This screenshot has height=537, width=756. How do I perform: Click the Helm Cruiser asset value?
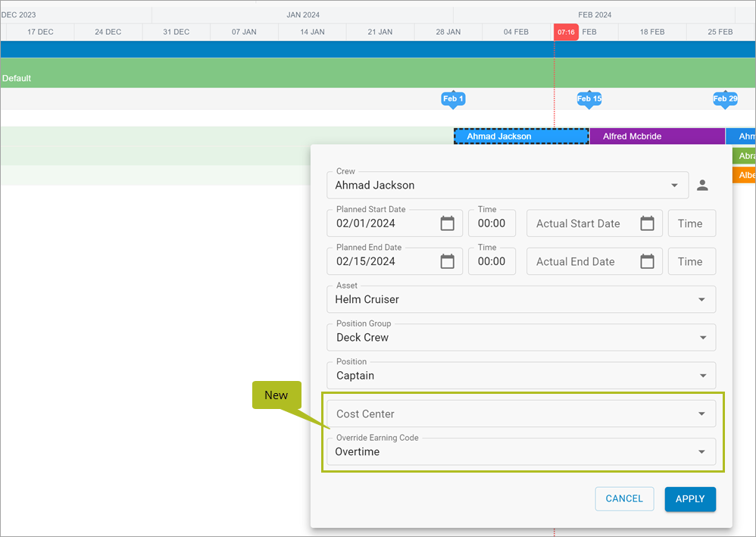coord(367,299)
